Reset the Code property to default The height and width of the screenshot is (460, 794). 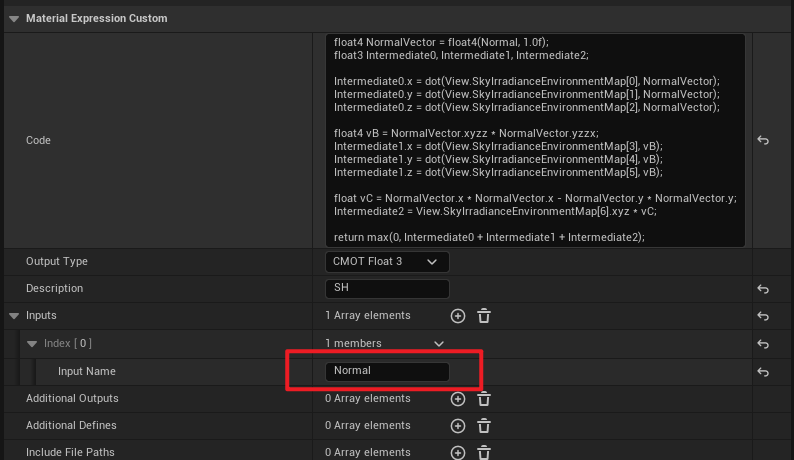[763, 141]
